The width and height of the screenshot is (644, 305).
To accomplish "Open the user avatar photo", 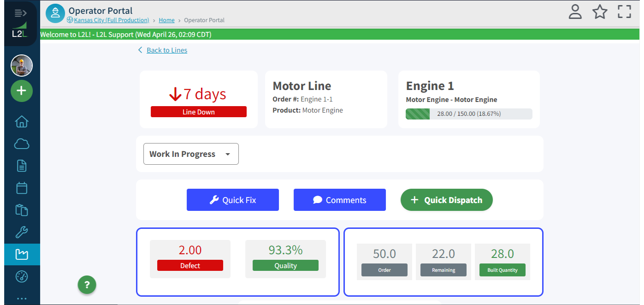I will coord(22,66).
